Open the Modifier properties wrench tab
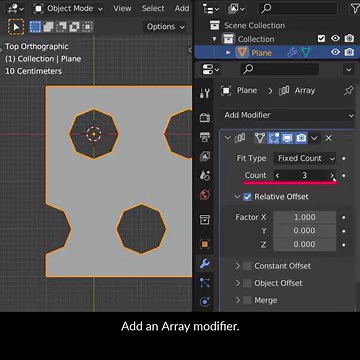This screenshot has width=360, height=360. tap(205, 264)
